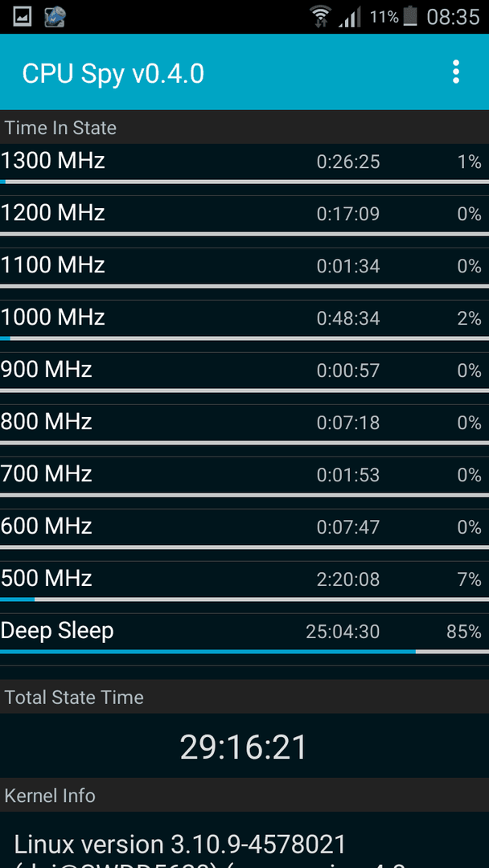Tap the 900 MHz time value 0:00:57
The image size is (489, 868).
click(x=347, y=371)
